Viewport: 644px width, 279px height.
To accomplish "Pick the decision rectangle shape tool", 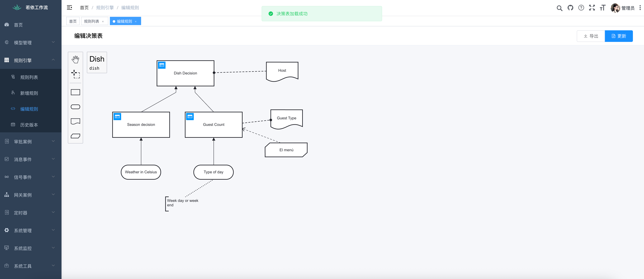I will point(75,92).
